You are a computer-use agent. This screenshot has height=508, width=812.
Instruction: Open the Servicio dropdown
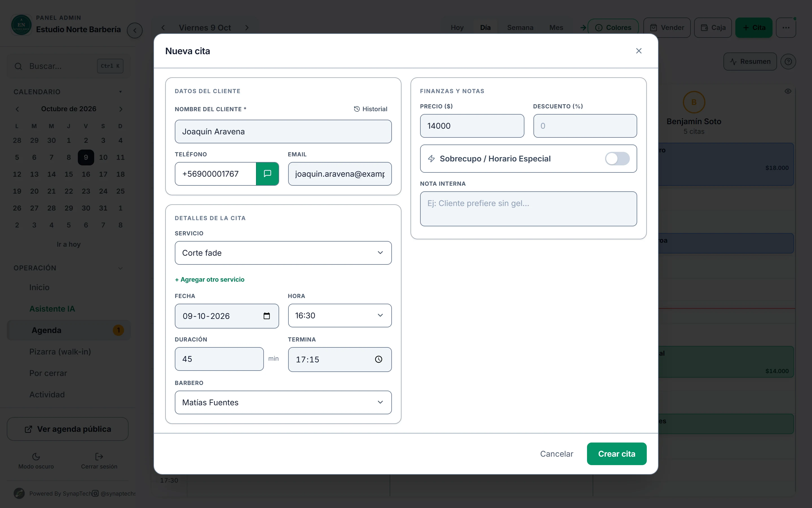[x=283, y=253]
